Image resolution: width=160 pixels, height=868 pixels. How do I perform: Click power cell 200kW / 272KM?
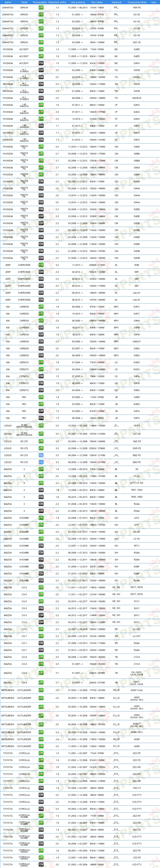[97, 265]
